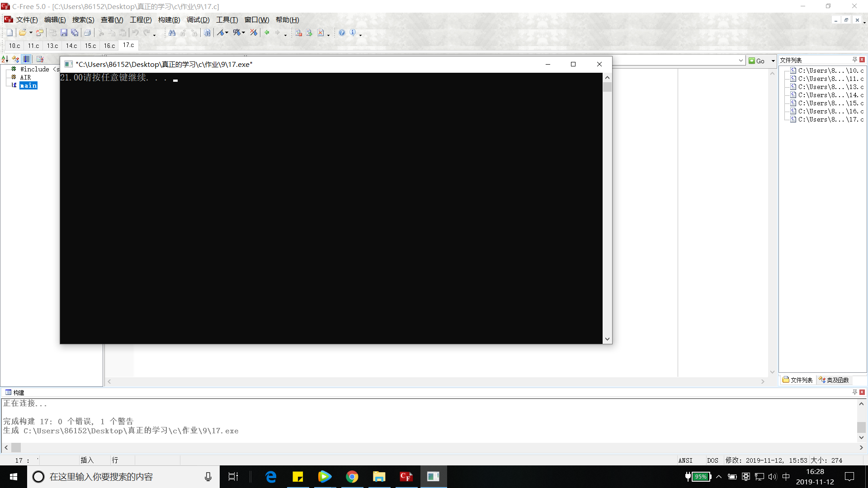
Task: Select the main function in symbol tree
Action: point(28,85)
